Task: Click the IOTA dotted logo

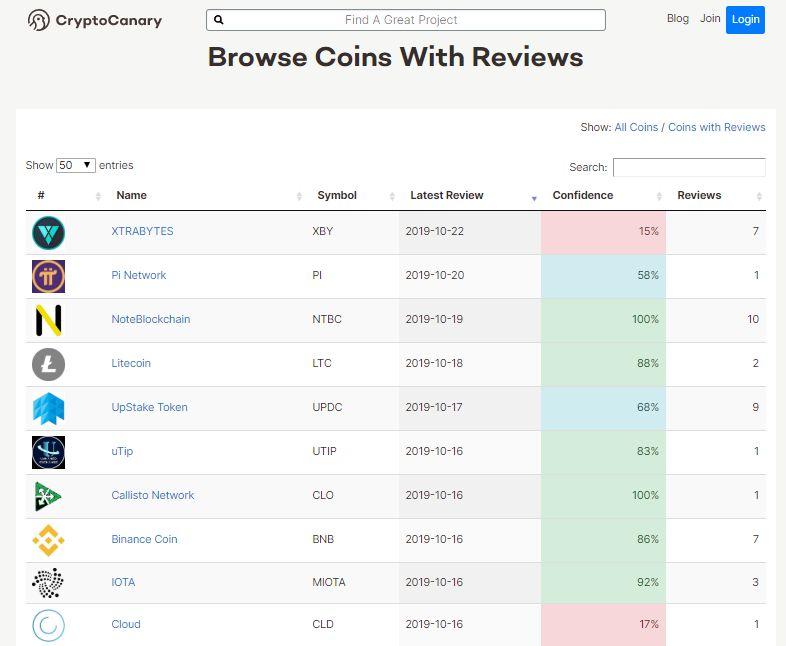Action: 48,583
